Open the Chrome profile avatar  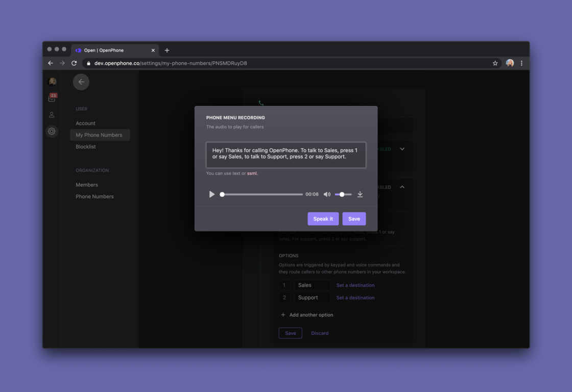(510, 63)
